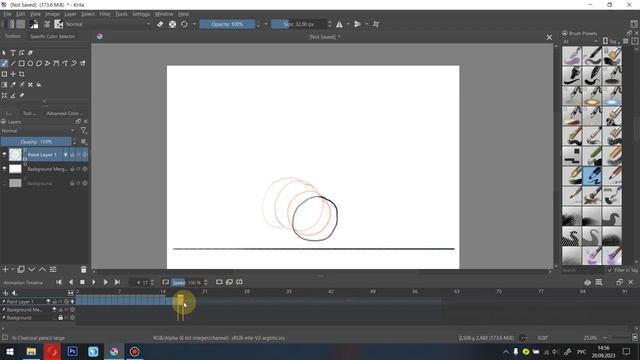
Task: Switch to Specific Color Selector tab
Action: [x=53, y=36]
